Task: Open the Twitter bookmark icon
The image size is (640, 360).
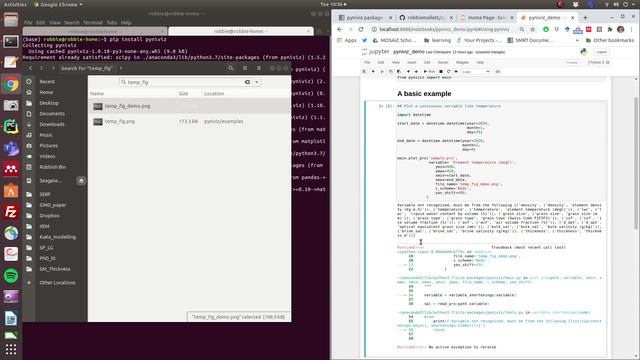Action: tap(364, 40)
